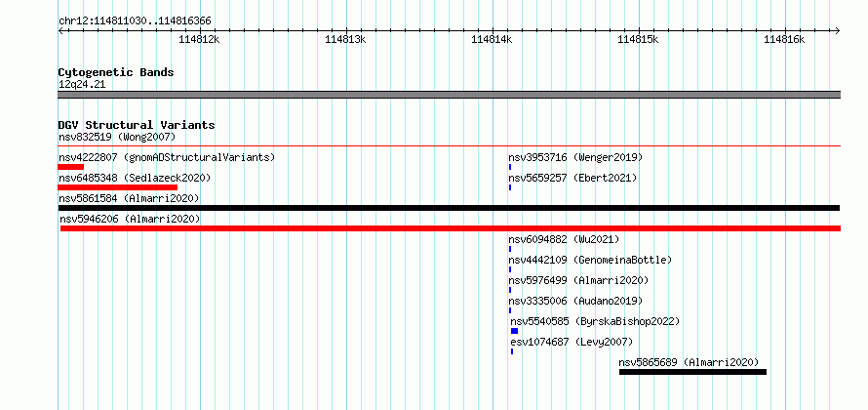Image resolution: width=868 pixels, height=410 pixels.
Task: Select nsv5946206 (Almarri2020) variant label
Action: pyautogui.click(x=130, y=219)
